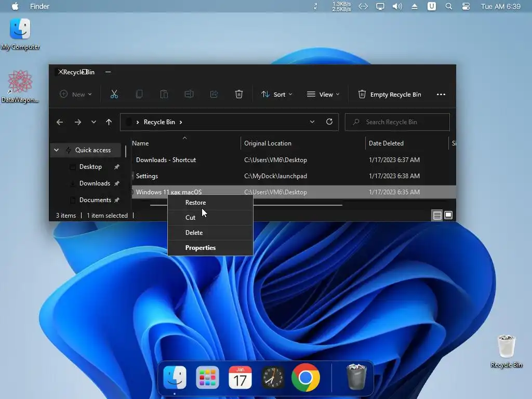Go forward with the right arrow
Screen dimensions: 532x399
78,122
